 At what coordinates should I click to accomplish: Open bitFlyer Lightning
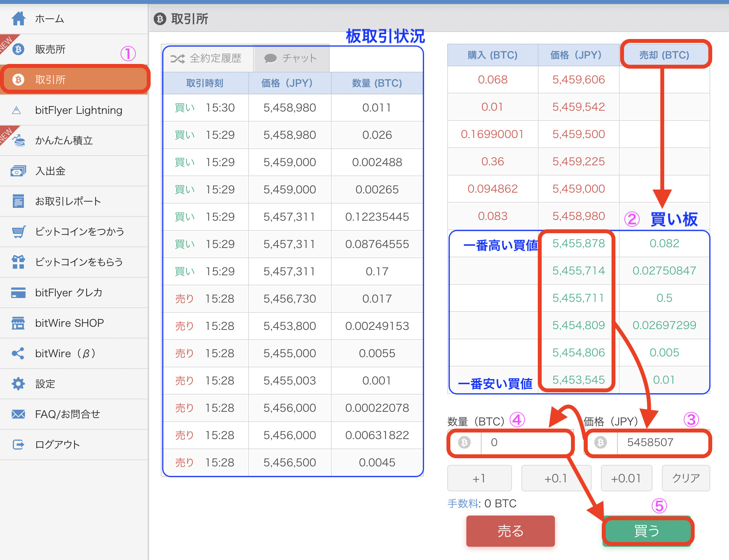pos(74,110)
